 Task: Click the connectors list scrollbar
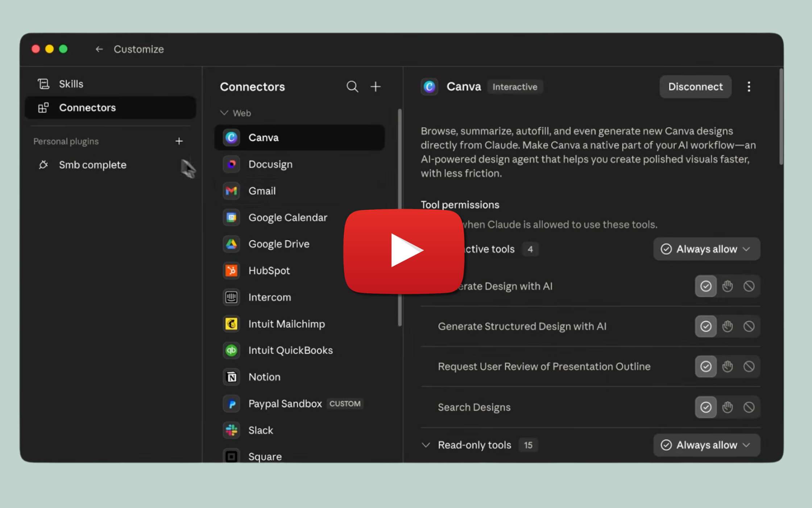click(399, 218)
